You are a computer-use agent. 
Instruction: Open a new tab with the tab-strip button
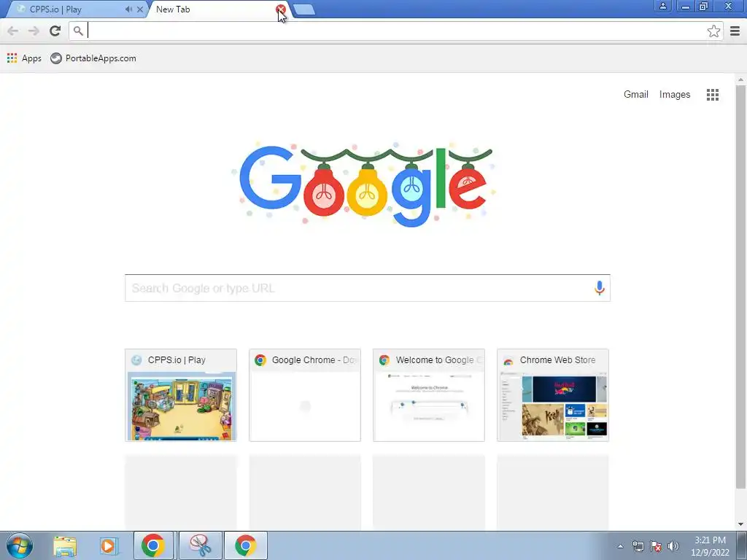click(304, 9)
